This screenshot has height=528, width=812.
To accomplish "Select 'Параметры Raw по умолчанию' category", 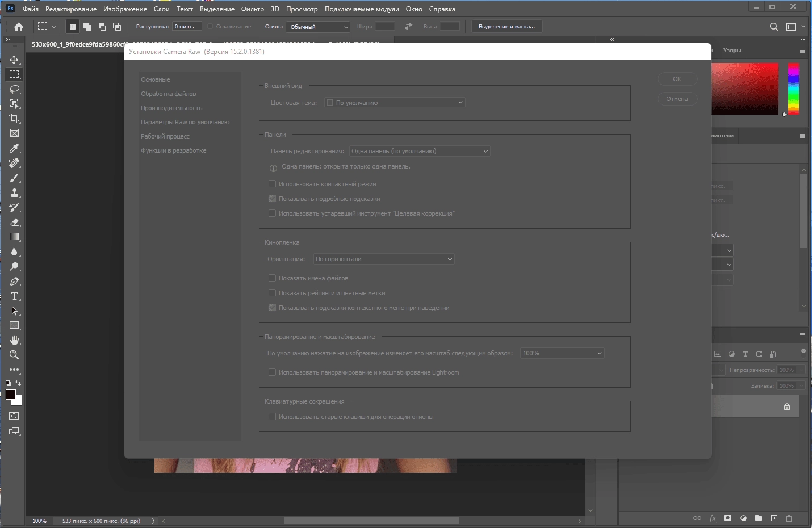I will (185, 122).
